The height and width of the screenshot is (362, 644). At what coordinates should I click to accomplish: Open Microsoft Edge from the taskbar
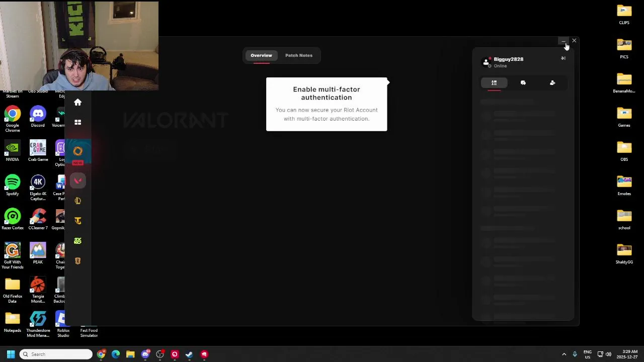tap(116, 354)
